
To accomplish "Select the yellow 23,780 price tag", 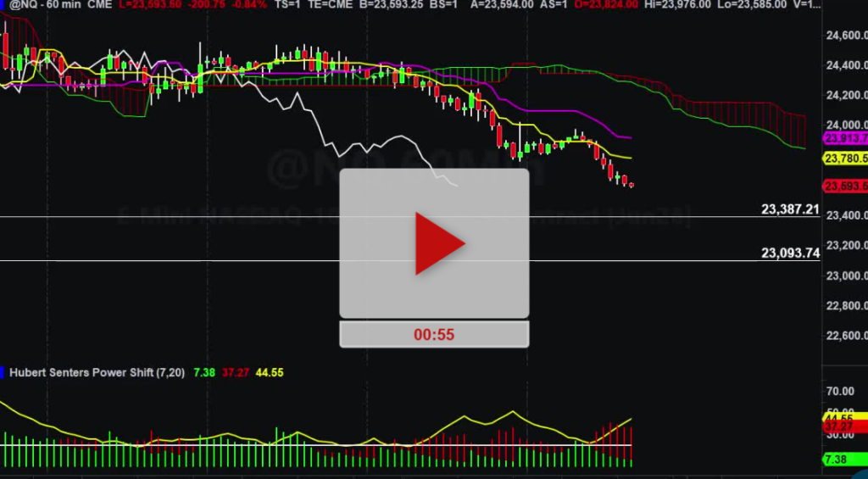I will [x=845, y=159].
